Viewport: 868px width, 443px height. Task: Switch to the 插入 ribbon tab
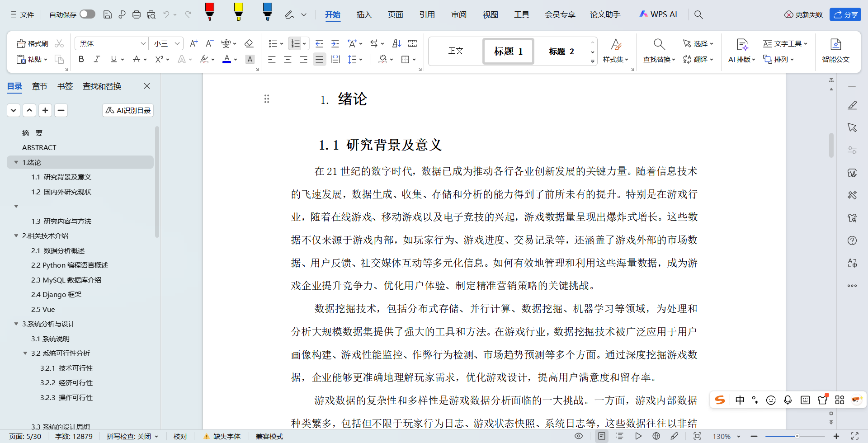364,14
